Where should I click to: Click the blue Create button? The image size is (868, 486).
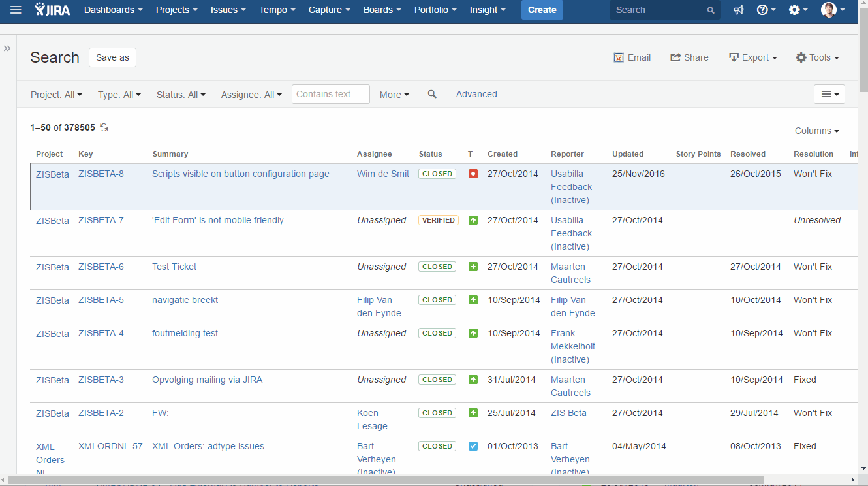[x=542, y=10]
